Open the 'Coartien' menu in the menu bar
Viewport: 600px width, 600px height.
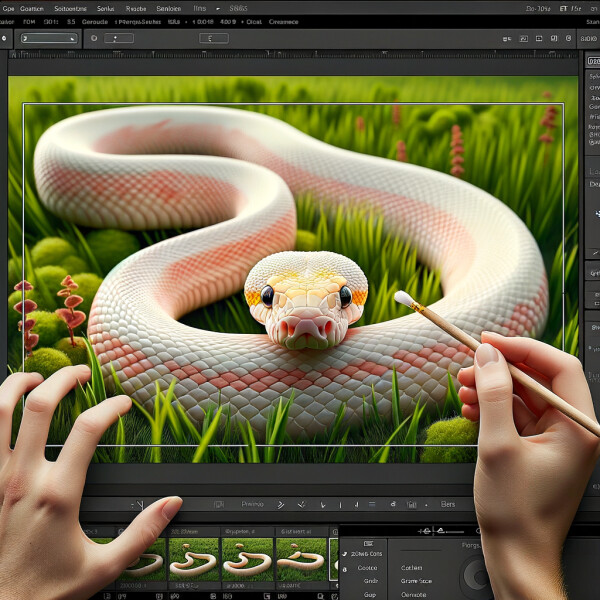[x=32, y=8]
